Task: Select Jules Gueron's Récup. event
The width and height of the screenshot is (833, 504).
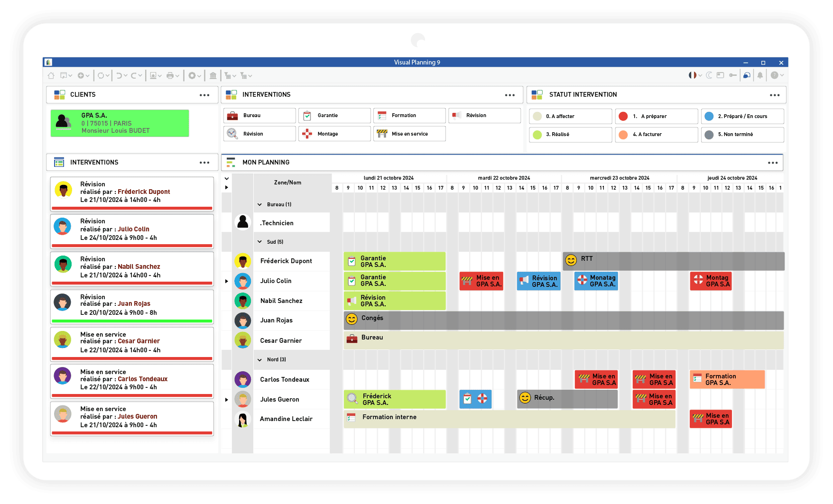Action: coord(567,399)
